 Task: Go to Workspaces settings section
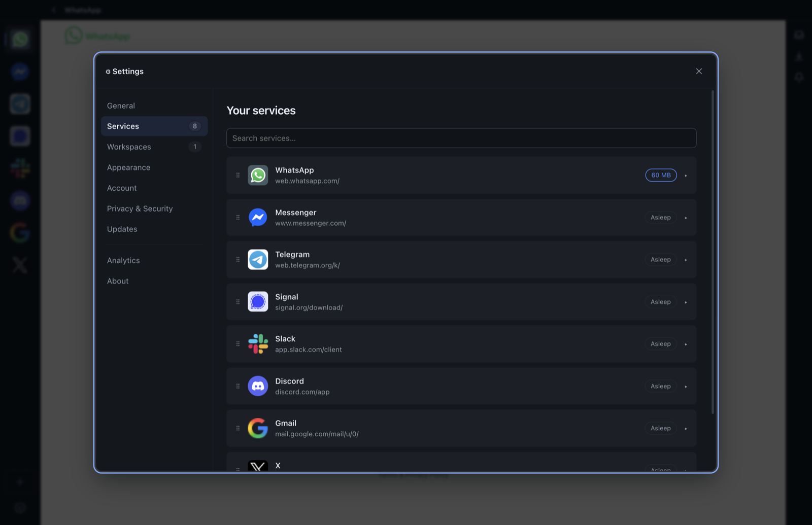coord(154,147)
